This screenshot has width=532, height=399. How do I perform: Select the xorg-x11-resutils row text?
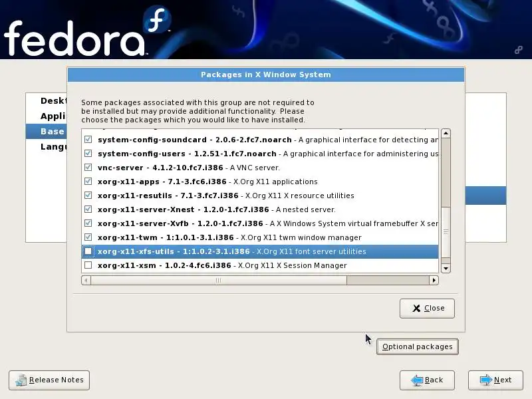click(226, 196)
